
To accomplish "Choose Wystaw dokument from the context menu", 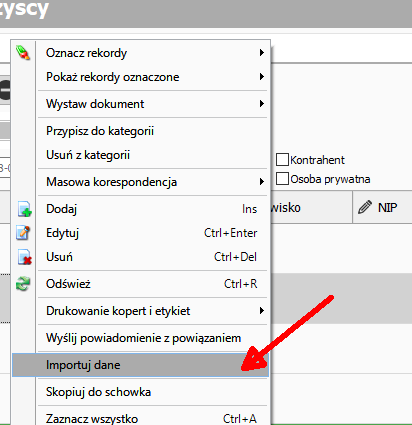I will (x=140, y=104).
